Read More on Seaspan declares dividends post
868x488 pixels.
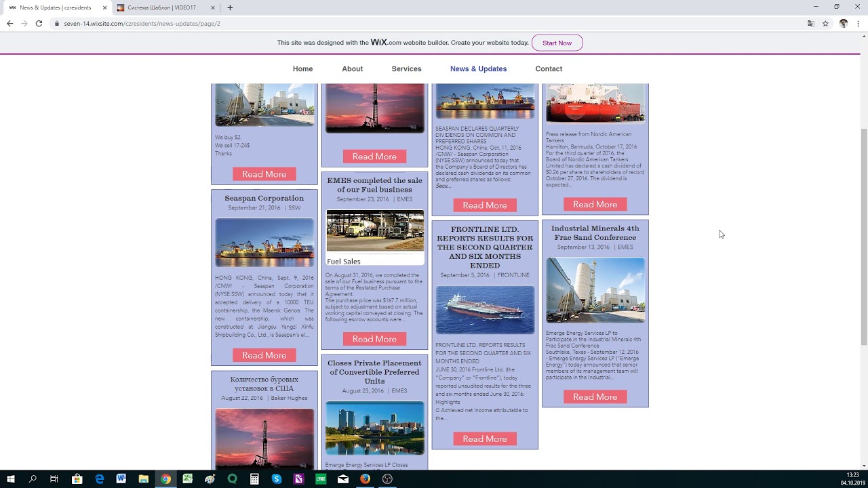pos(485,205)
